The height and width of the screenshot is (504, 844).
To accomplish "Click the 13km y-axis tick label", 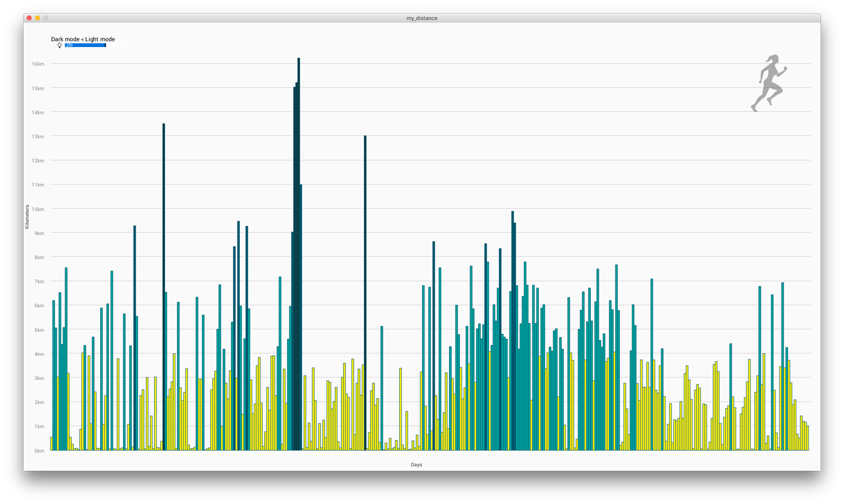I will pos(38,137).
